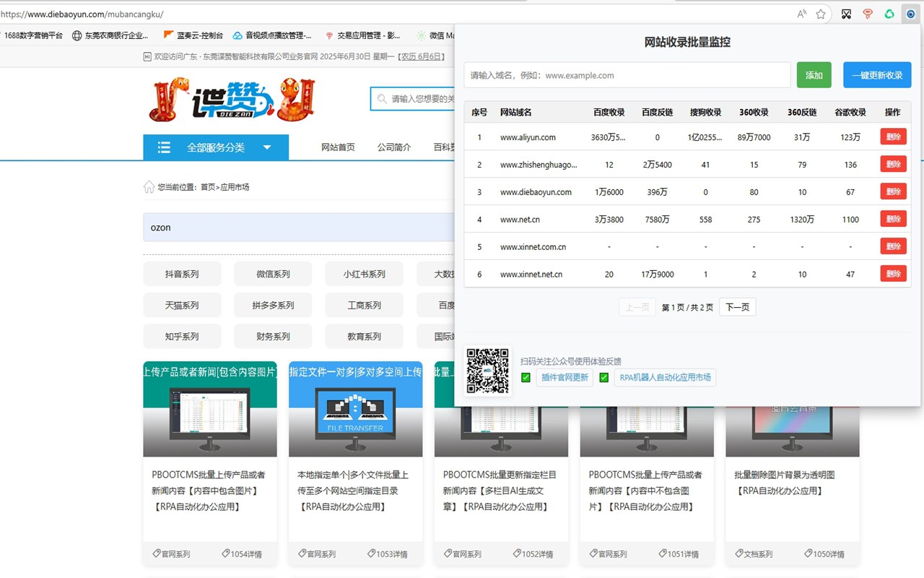The width and height of the screenshot is (924, 578).
Task: Open the 上传产品或者新闻[包含内容图片] card thumbnail
Action: coord(210,409)
